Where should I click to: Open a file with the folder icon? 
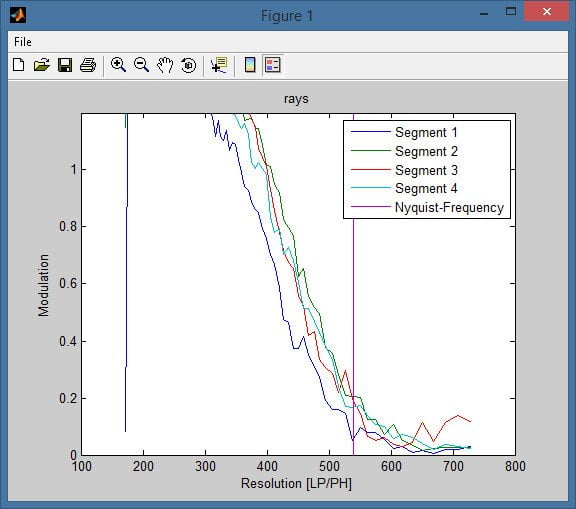[42, 65]
